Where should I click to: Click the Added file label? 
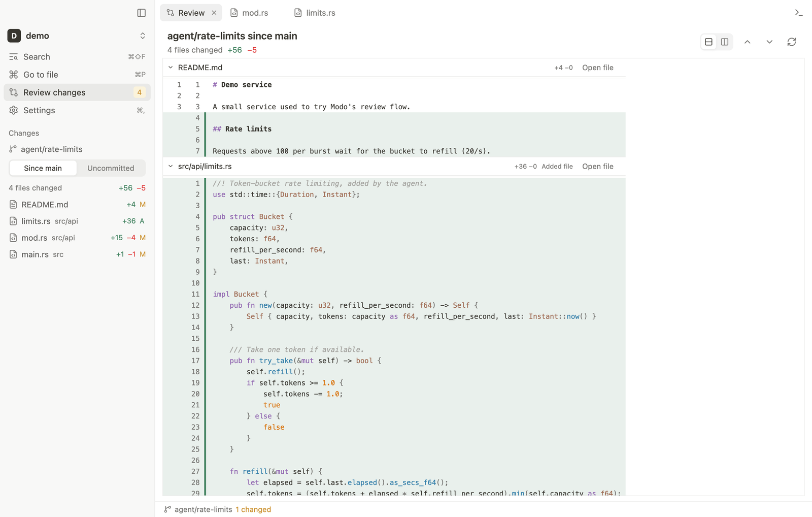[557, 166]
